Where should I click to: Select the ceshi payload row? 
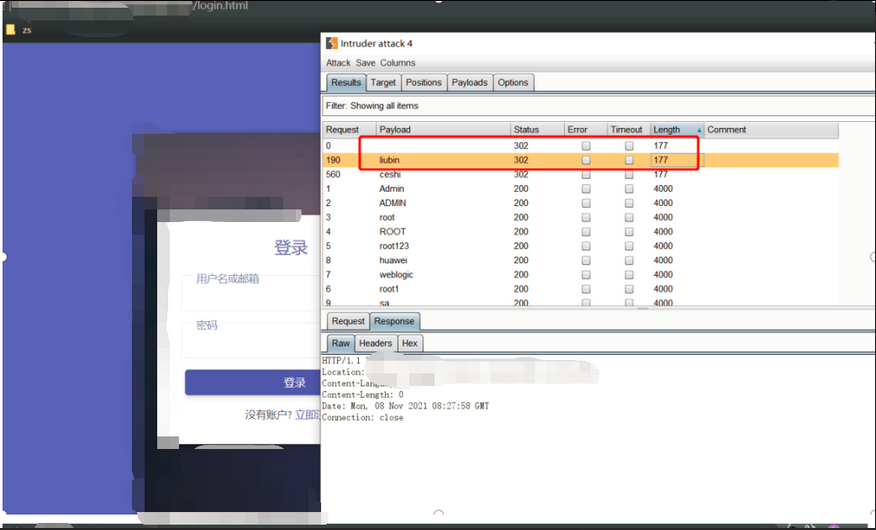[x=581, y=175]
